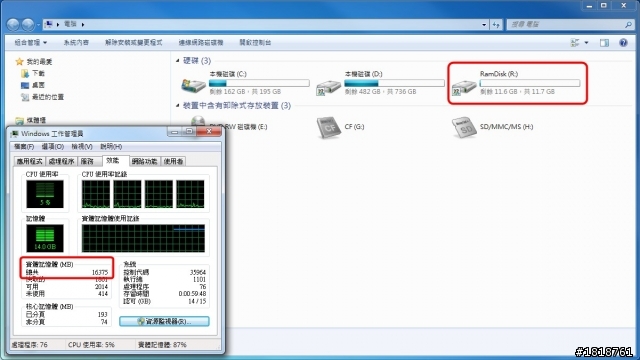Click the Explorer forward arrow button

[x=28, y=24]
